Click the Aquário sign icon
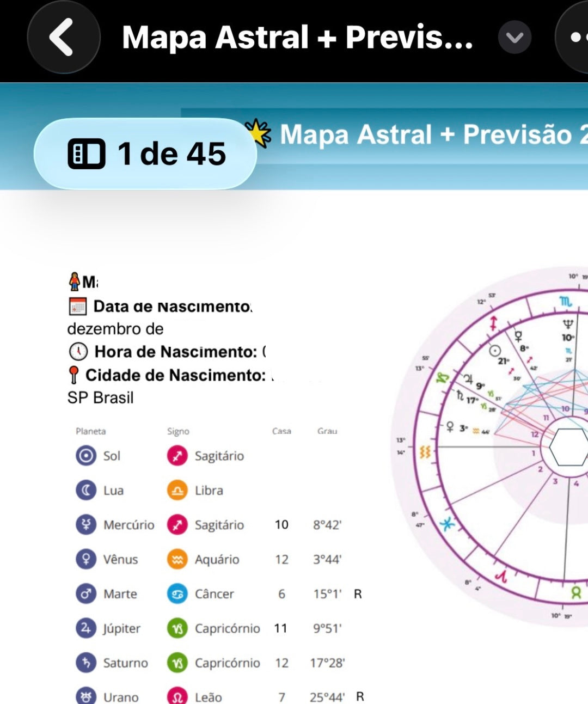 (177, 559)
